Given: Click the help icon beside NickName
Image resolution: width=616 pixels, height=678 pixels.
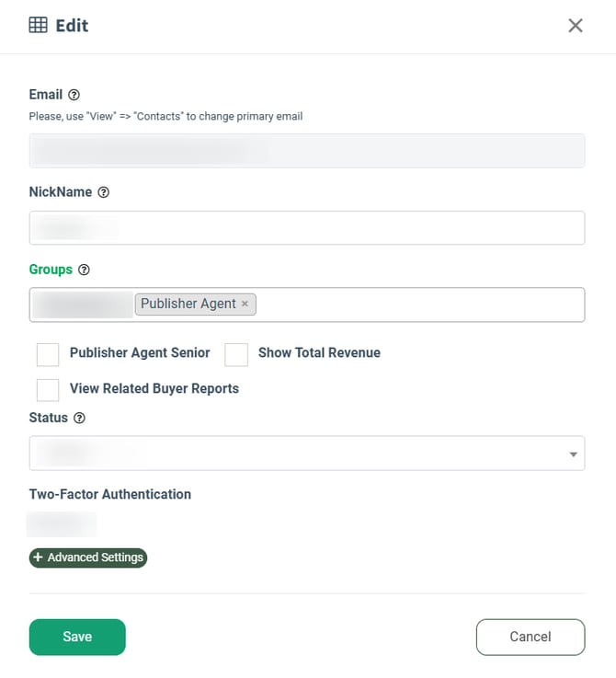Looking at the screenshot, I should pos(103,192).
